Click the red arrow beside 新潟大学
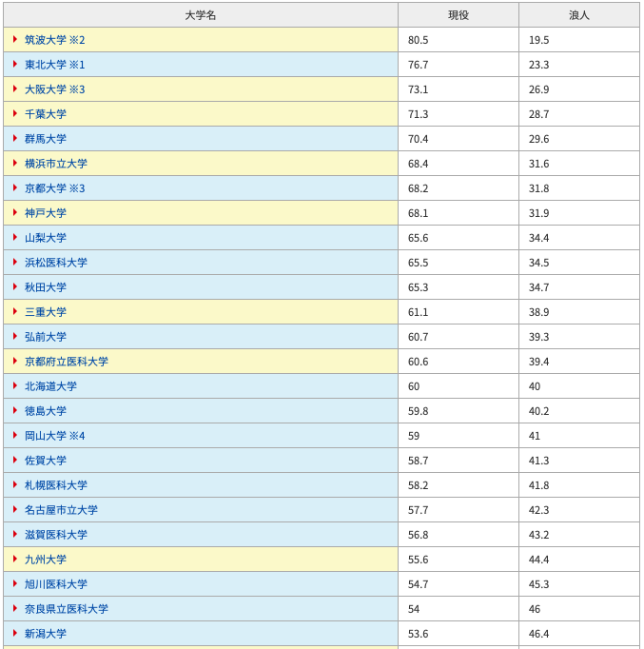Viewport: 644px width, 649px height. 15,633
